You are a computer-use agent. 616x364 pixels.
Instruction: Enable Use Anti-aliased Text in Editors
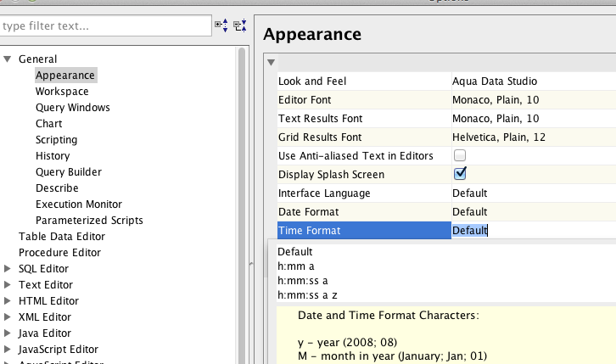(460, 155)
